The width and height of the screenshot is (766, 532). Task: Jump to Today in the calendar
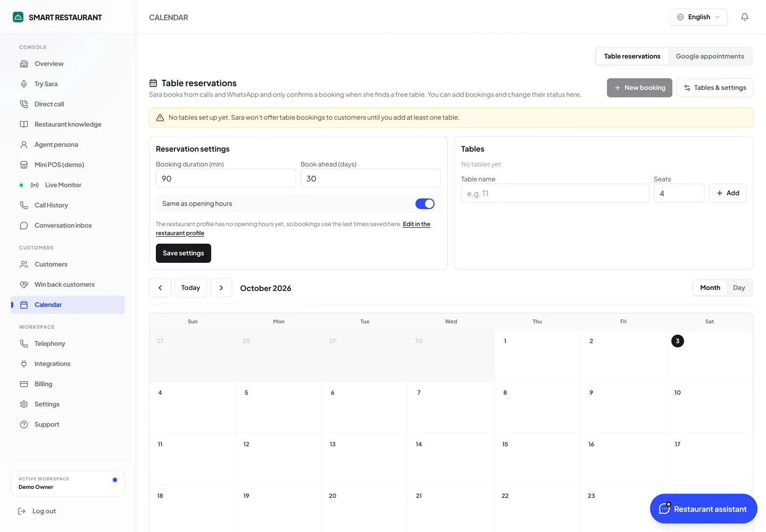pos(190,288)
